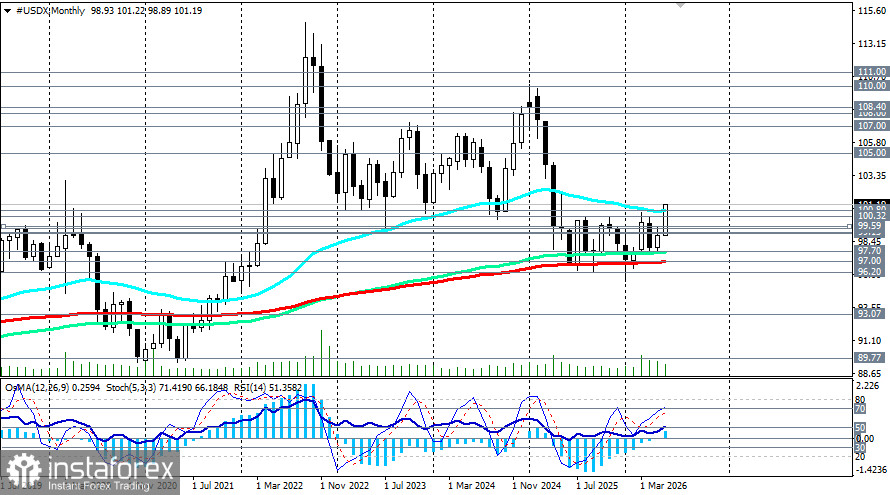
Task: Click the 88.65 price axis label
Action: click(871, 374)
